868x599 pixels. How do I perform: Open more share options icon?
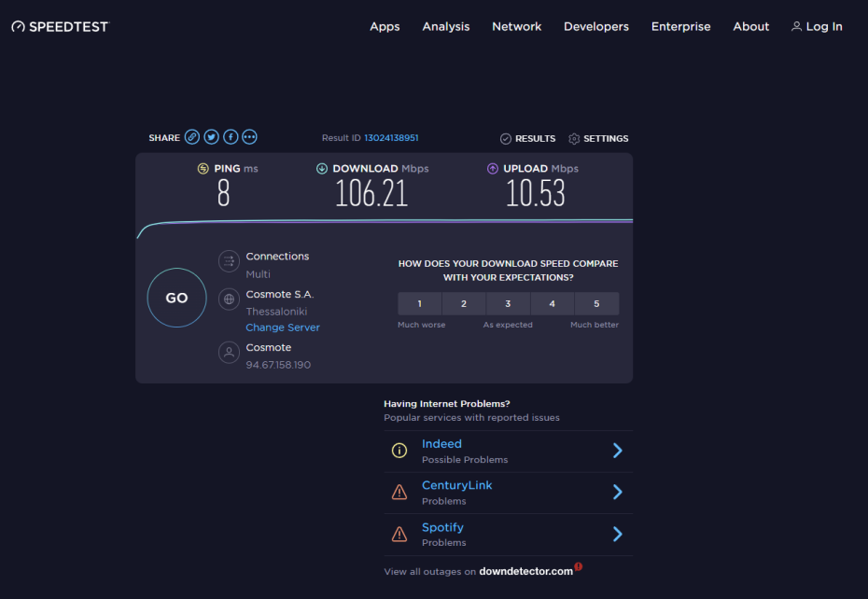(x=249, y=137)
